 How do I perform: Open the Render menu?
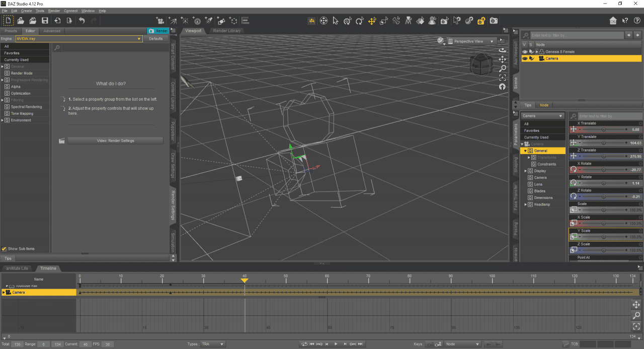54,11
